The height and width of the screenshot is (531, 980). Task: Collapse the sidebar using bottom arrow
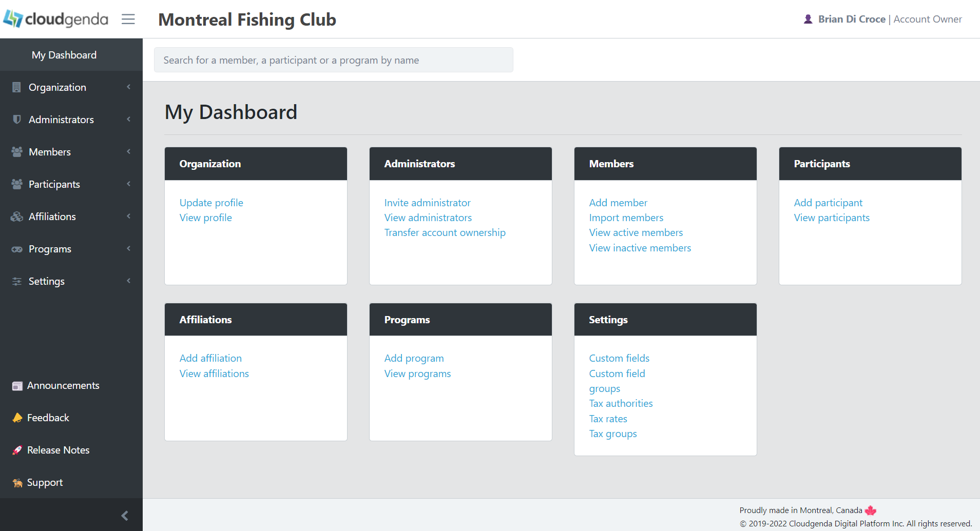pos(124,515)
